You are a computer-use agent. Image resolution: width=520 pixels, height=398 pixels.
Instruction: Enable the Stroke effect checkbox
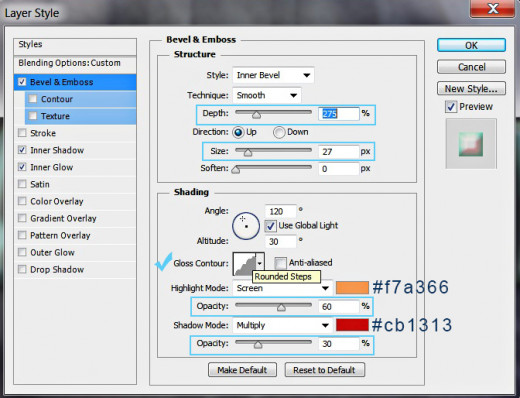[22, 133]
